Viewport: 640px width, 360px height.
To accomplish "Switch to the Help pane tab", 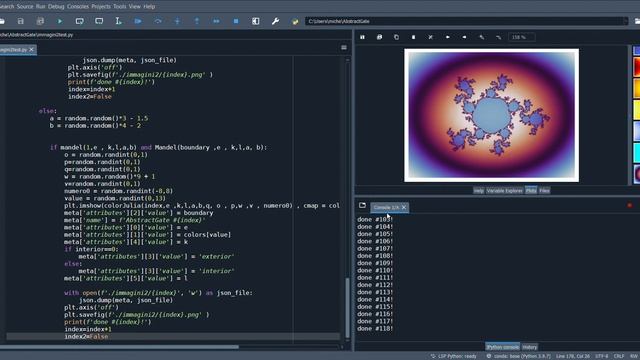I will (x=478, y=191).
